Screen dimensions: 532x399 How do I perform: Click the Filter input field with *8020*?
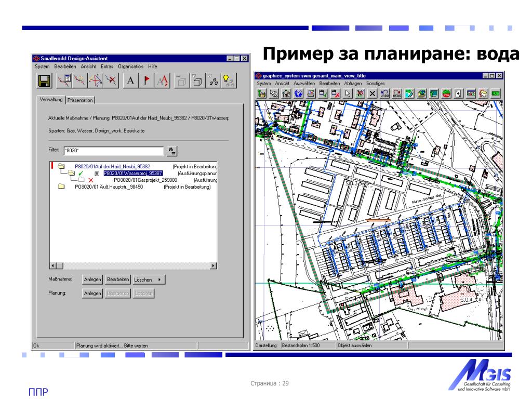(x=114, y=150)
